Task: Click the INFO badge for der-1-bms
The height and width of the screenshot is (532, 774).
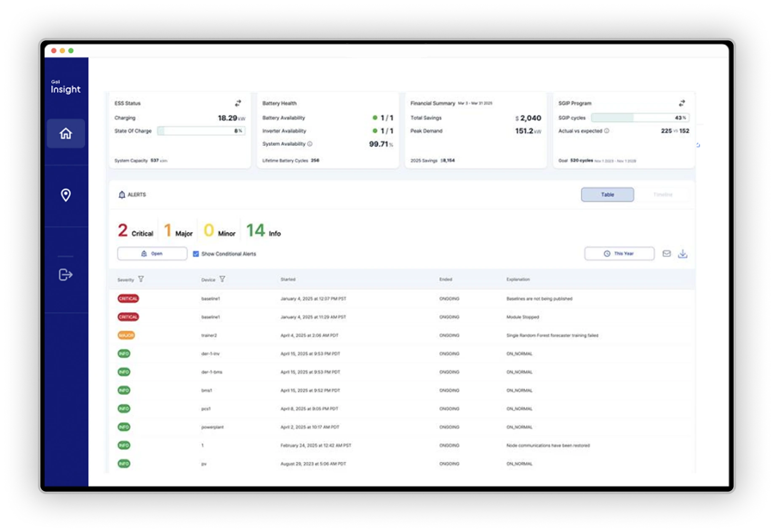Action: (124, 372)
